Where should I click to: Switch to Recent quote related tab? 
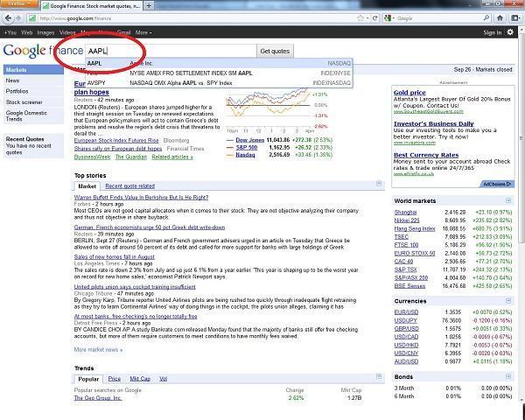click(x=129, y=185)
